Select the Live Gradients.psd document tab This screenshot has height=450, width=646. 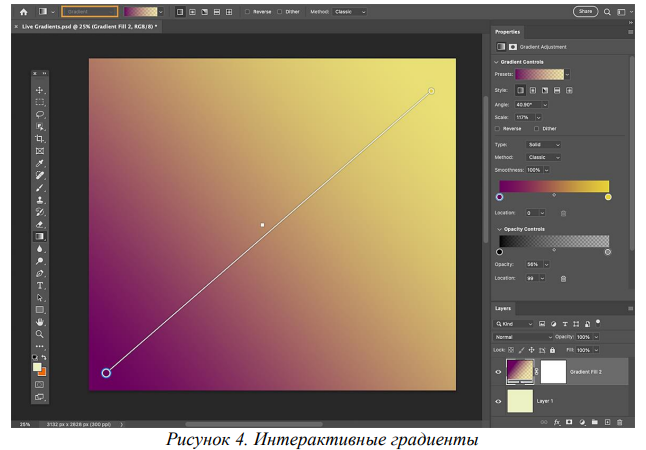(87, 26)
